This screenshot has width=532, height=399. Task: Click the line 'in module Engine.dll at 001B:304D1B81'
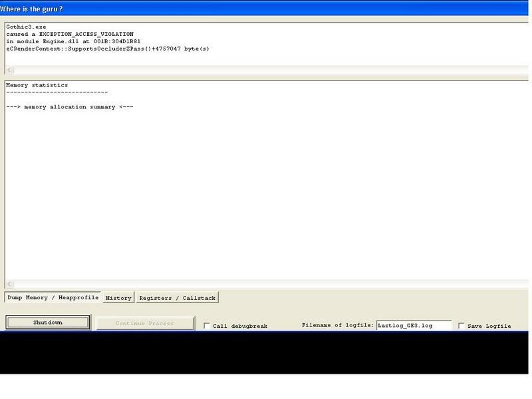click(x=73, y=41)
